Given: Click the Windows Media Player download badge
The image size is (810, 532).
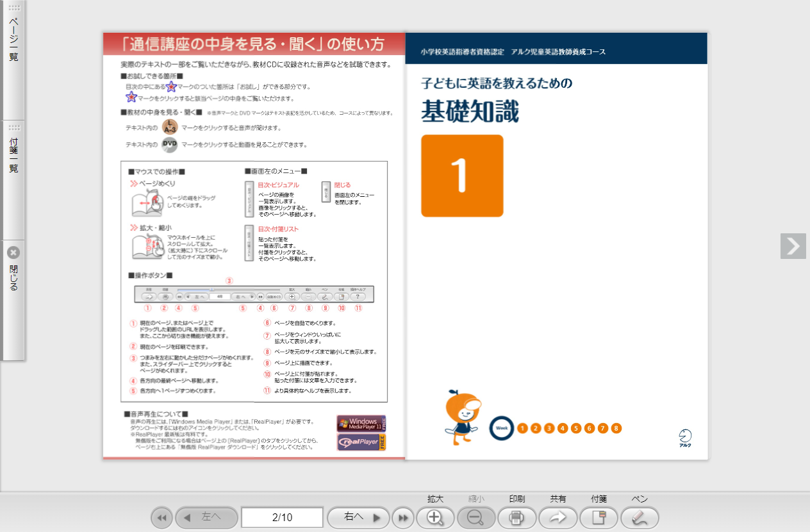Looking at the screenshot, I should (x=361, y=423).
